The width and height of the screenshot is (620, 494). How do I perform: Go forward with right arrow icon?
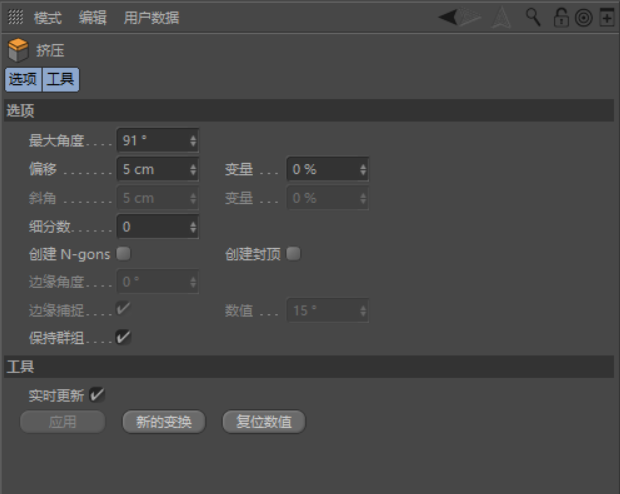[470, 17]
